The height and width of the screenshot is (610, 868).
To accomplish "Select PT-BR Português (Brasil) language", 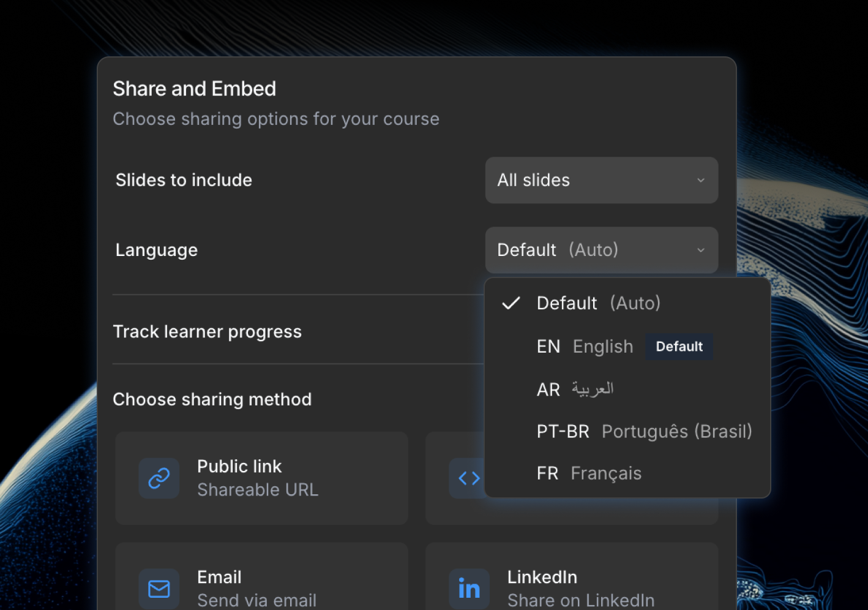I will (x=644, y=432).
